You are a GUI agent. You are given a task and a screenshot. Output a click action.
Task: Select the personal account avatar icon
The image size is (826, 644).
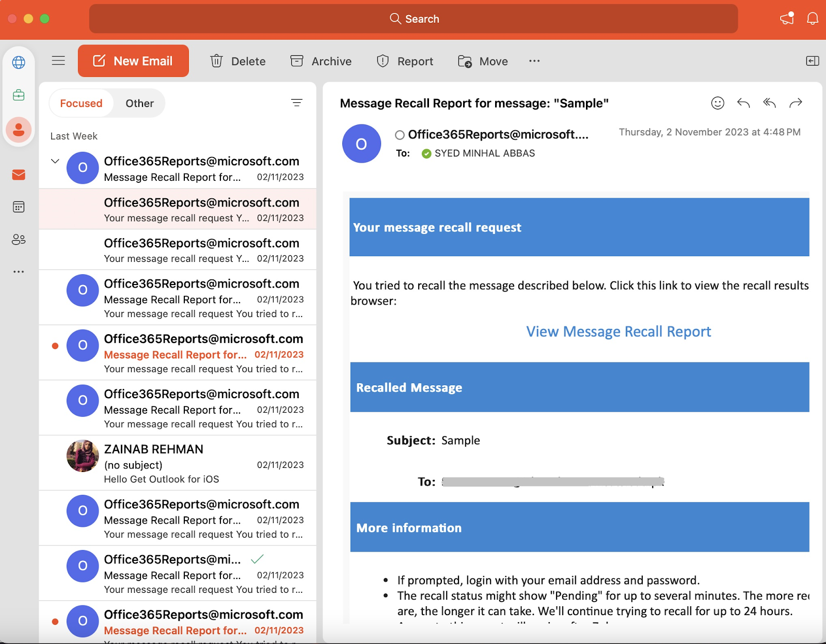point(19,130)
